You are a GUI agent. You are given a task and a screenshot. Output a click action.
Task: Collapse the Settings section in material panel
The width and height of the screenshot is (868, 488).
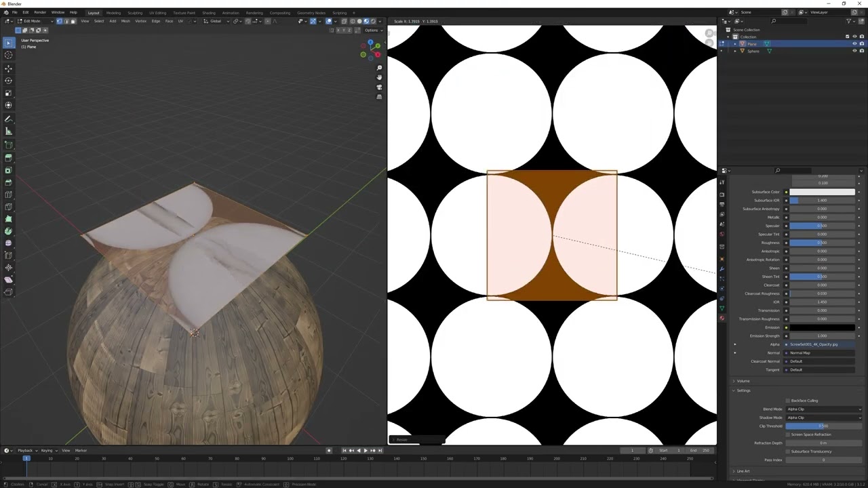(734, 391)
